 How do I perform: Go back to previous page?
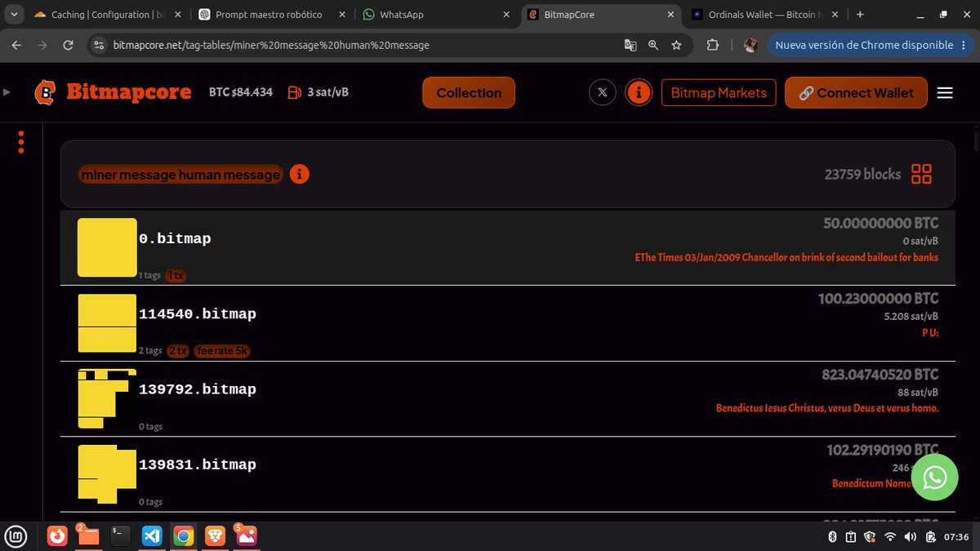click(16, 46)
